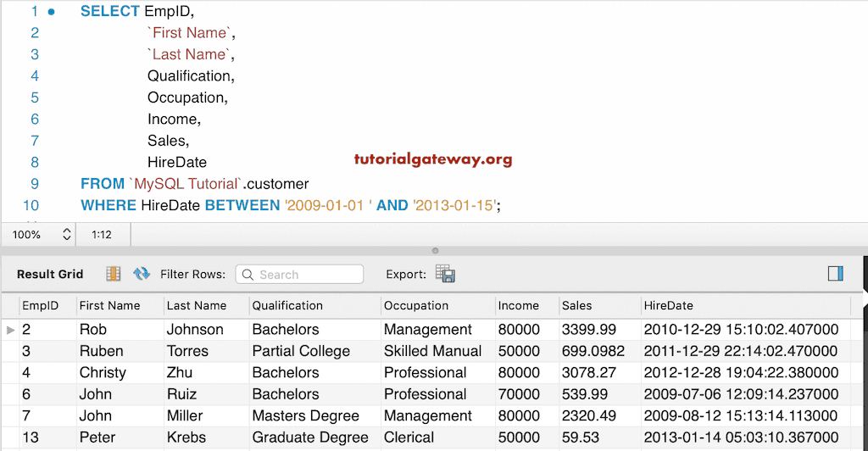
Task: Click the Sales cell value 3078.27
Action: pyautogui.click(x=587, y=373)
